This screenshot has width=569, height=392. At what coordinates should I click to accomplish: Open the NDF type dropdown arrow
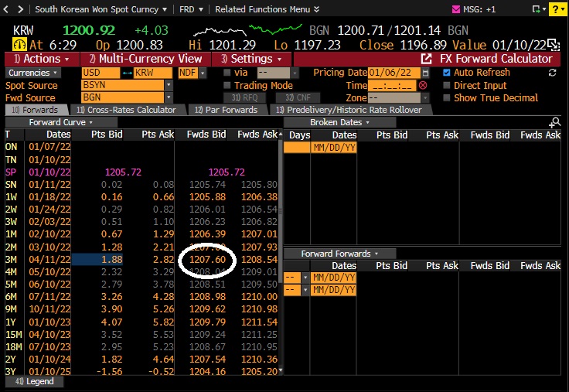203,73
